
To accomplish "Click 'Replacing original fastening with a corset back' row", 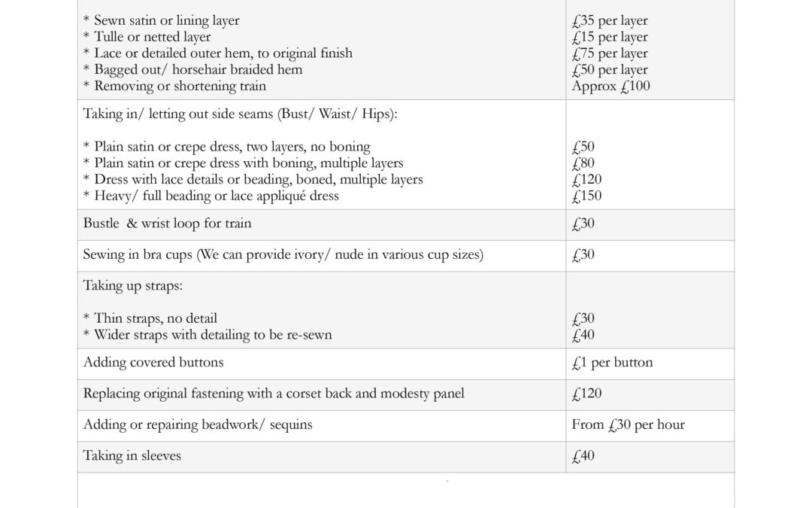I will coord(274,393).
